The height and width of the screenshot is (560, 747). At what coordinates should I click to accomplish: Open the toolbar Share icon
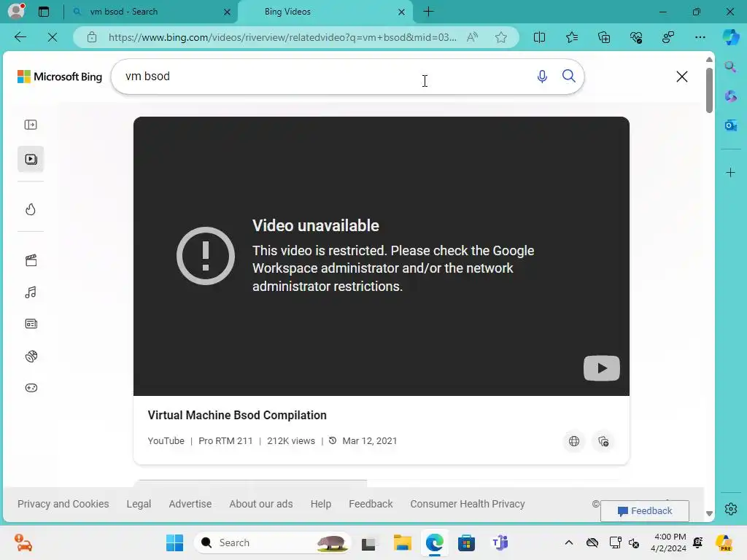click(668, 37)
